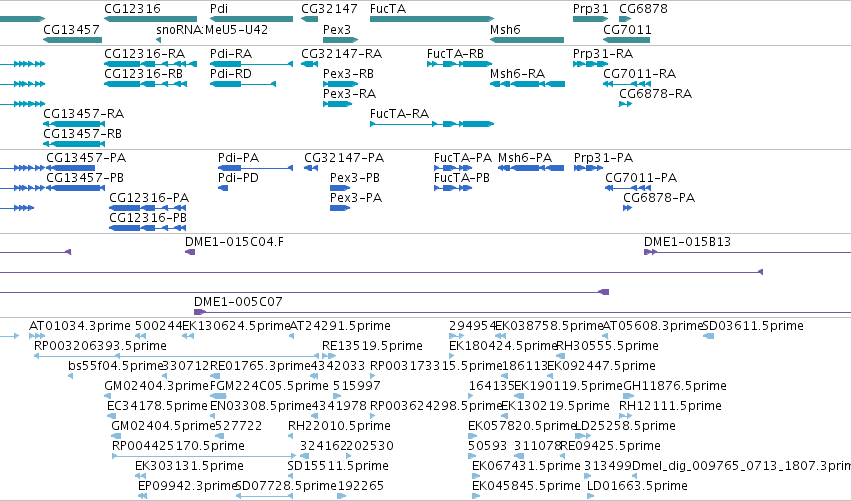
Task: Click the CG32147 gene glyph
Action: coord(309,19)
